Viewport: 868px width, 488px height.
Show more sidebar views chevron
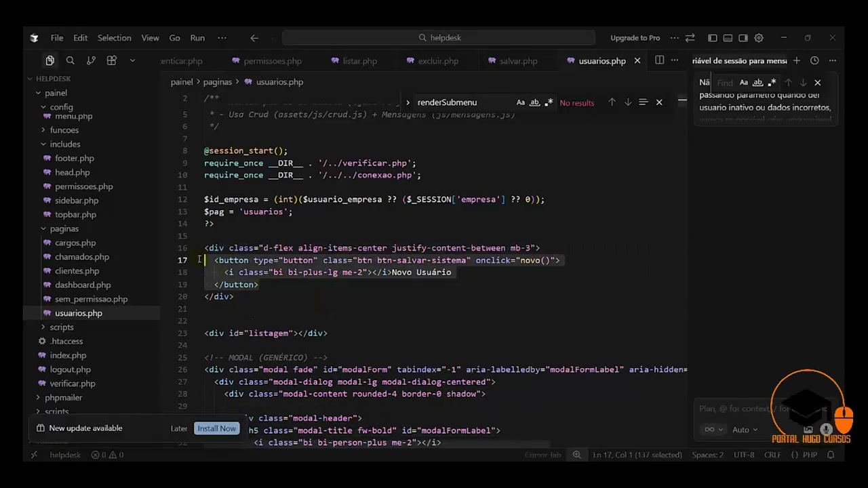point(132,60)
